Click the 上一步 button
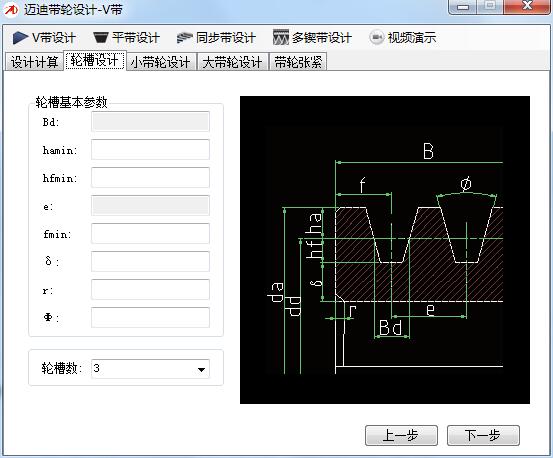Viewport: 553px width, 458px height. [x=401, y=435]
